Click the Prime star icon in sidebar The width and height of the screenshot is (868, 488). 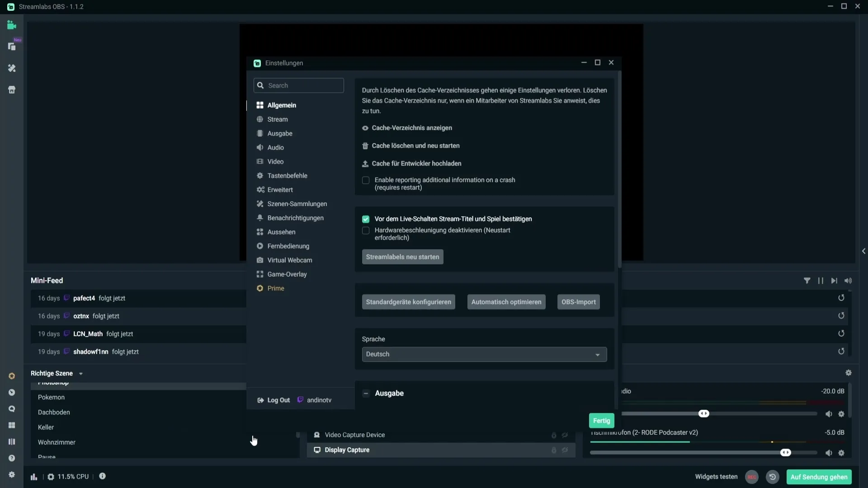coord(12,376)
